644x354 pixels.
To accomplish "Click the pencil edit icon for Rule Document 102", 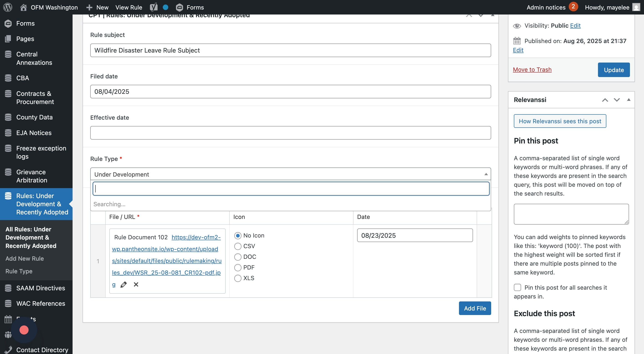I will coord(124,285).
